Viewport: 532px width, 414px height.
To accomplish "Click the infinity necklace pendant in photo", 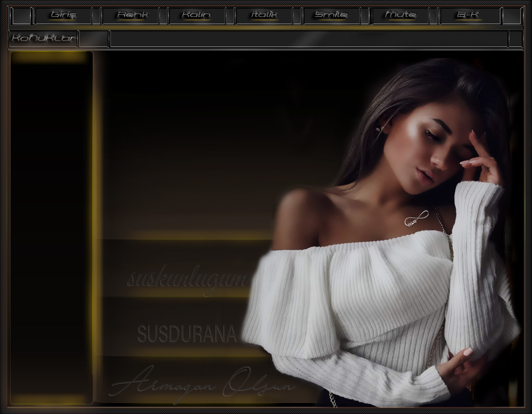I will click(416, 218).
